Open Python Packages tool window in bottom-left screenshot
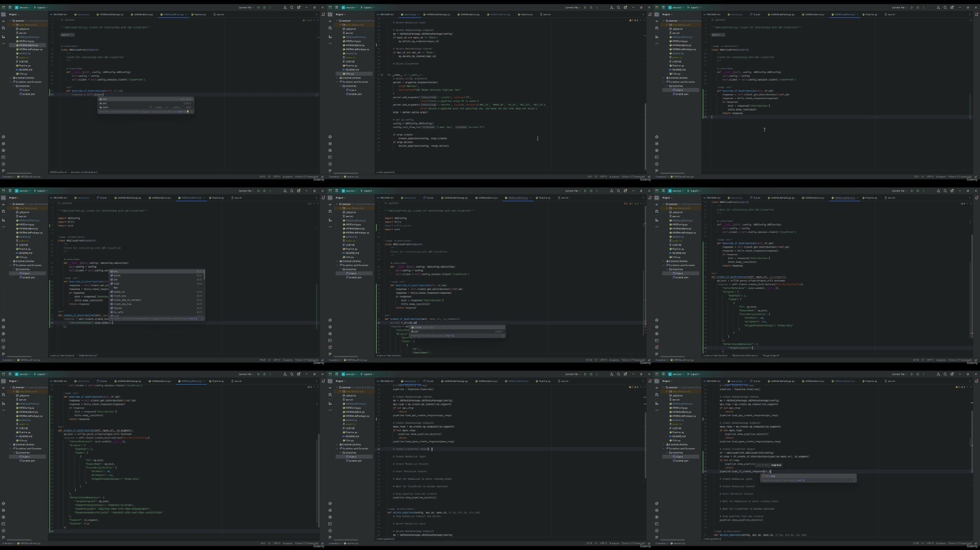 click(x=3, y=510)
